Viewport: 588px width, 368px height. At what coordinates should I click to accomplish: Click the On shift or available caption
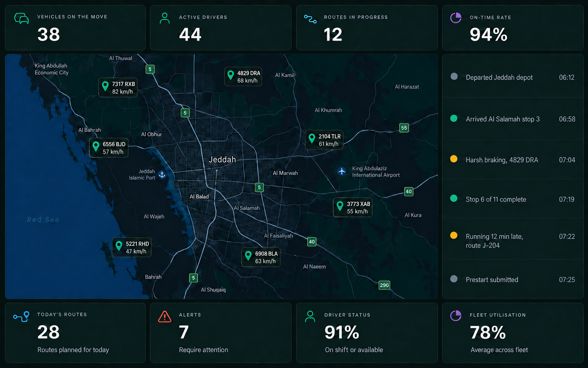click(354, 350)
